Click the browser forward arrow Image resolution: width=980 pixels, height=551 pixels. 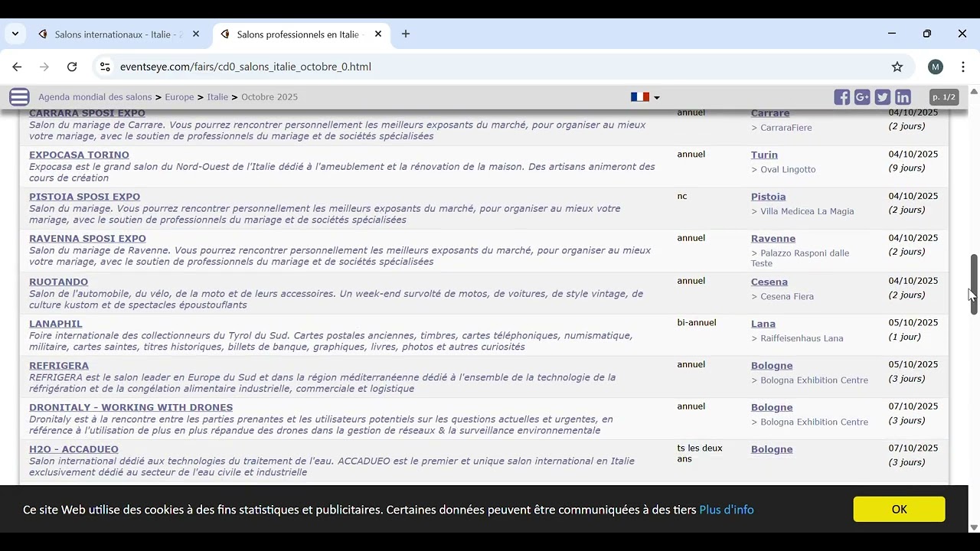[x=44, y=67]
